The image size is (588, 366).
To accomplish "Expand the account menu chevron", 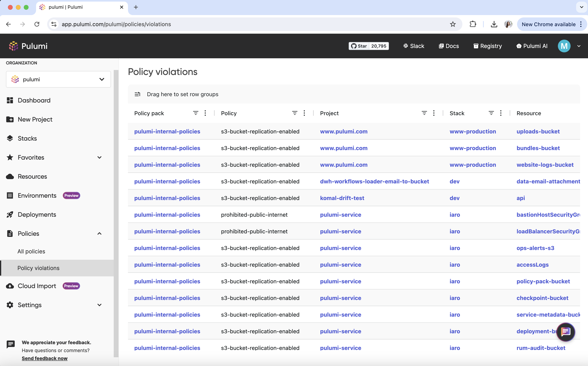I will [579, 46].
